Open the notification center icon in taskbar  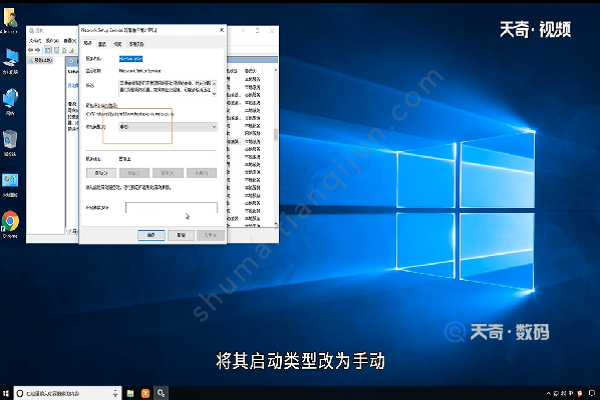(x=592, y=393)
